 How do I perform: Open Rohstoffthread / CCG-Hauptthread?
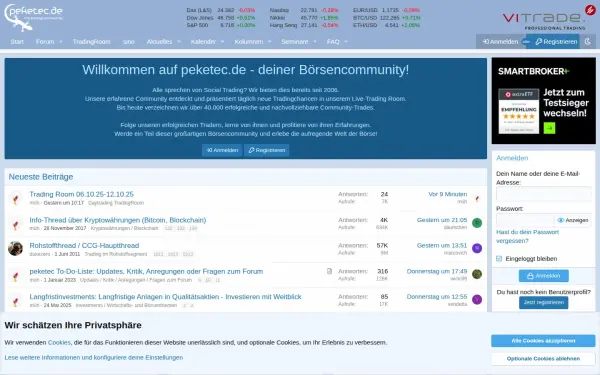click(84, 245)
